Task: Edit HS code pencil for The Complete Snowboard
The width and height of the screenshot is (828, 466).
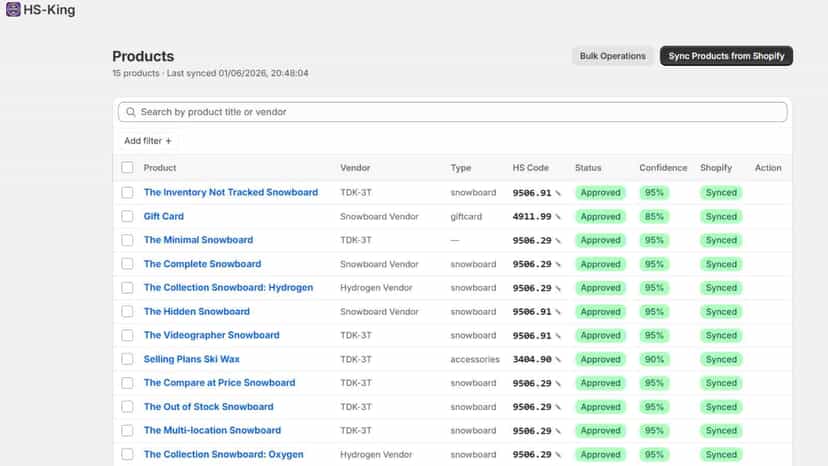Action: (558, 265)
